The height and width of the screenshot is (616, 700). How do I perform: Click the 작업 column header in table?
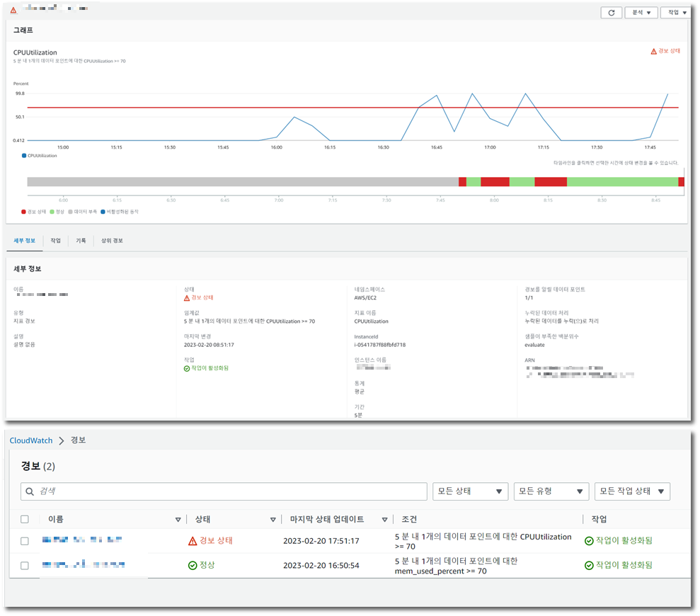click(x=599, y=519)
